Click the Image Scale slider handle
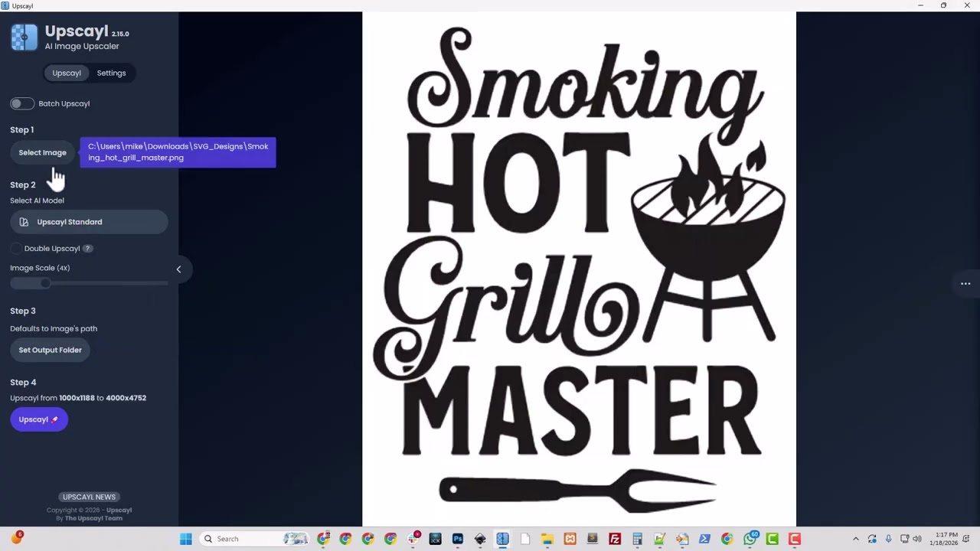This screenshot has height=551, width=980. point(46,283)
